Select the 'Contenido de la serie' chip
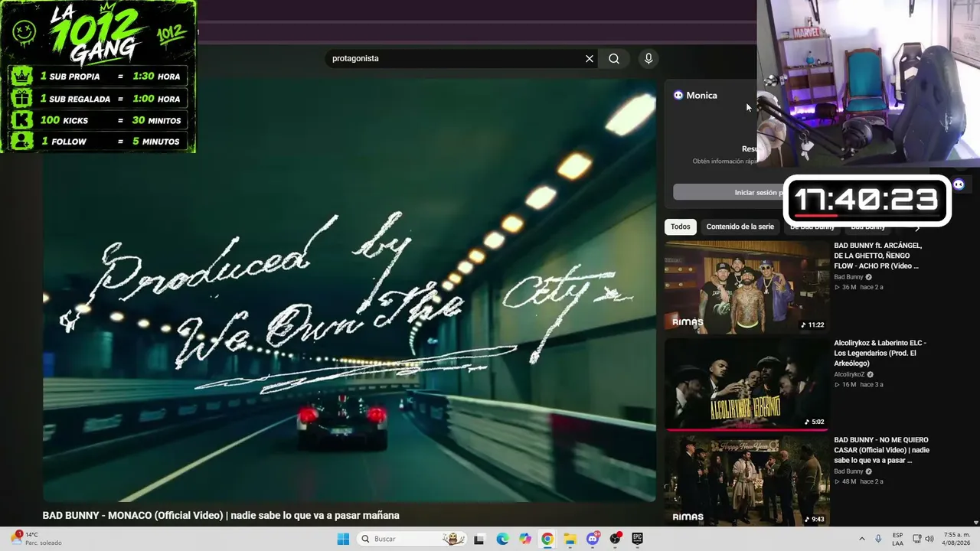Screen dimensions: 980x551 (x=740, y=227)
